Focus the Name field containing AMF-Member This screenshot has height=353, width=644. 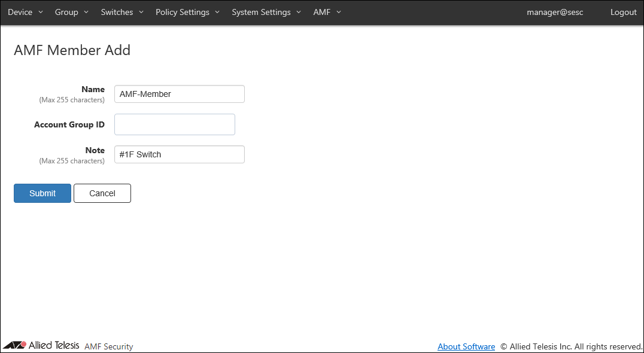[180, 94]
